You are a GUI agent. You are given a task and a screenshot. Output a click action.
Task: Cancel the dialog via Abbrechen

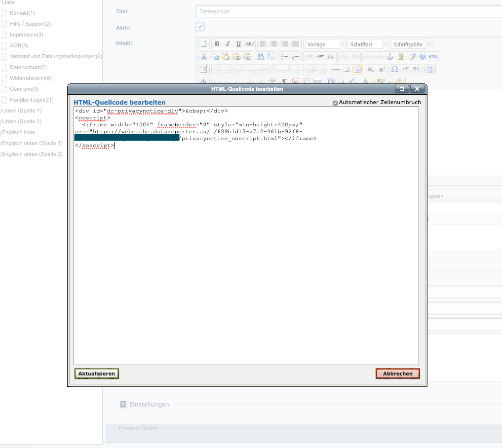click(x=397, y=373)
